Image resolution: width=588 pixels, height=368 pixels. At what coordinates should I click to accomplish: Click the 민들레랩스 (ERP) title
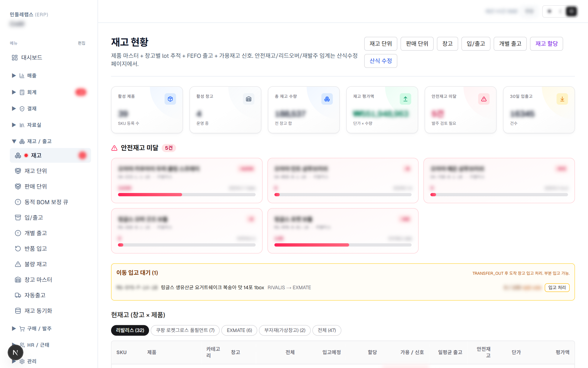[29, 14]
